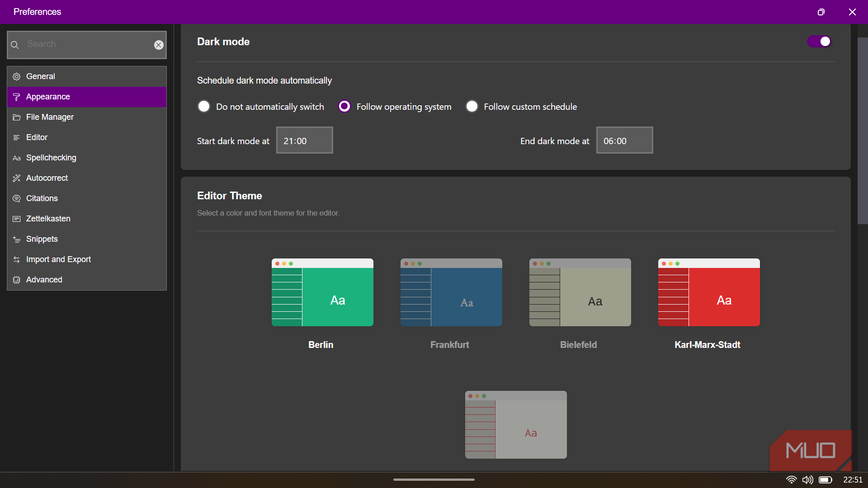Open the Advanced preferences section
868x488 pixels.
pyautogui.click(x=87, y=280)
